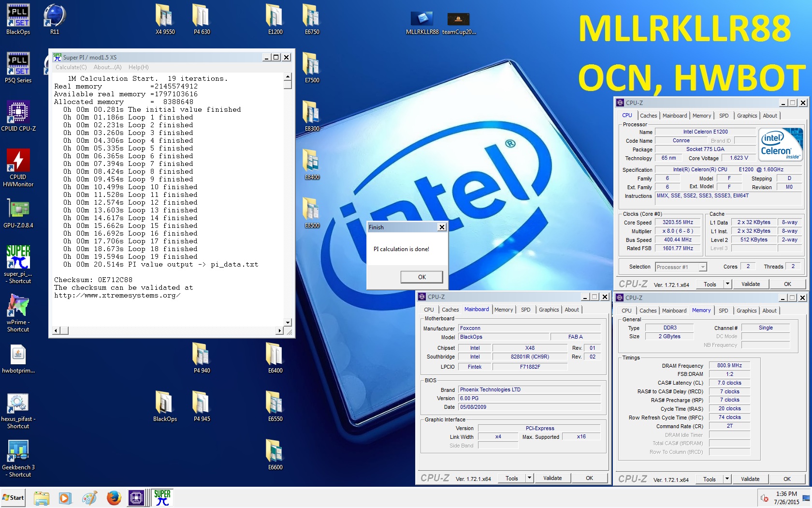Click the DRAM Frequency 800.9 MHz field

click(729, 366)
